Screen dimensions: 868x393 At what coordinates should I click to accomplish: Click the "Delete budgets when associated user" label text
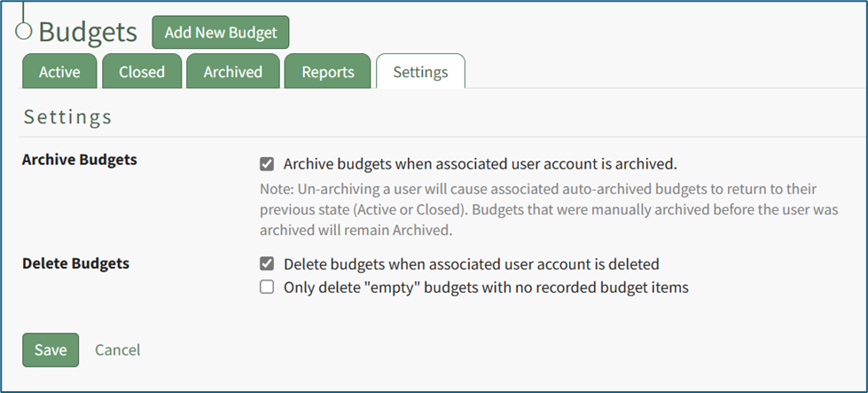pos(471,264)
